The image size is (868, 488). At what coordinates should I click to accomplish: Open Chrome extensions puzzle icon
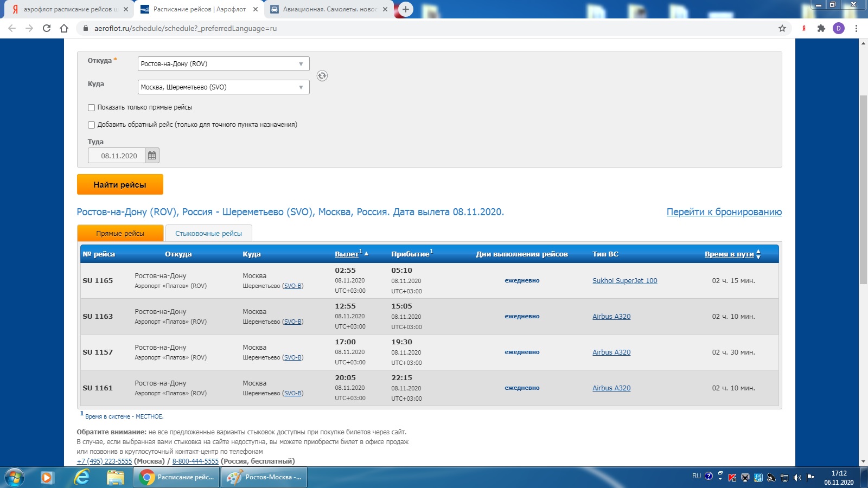[x=821, y=28]
